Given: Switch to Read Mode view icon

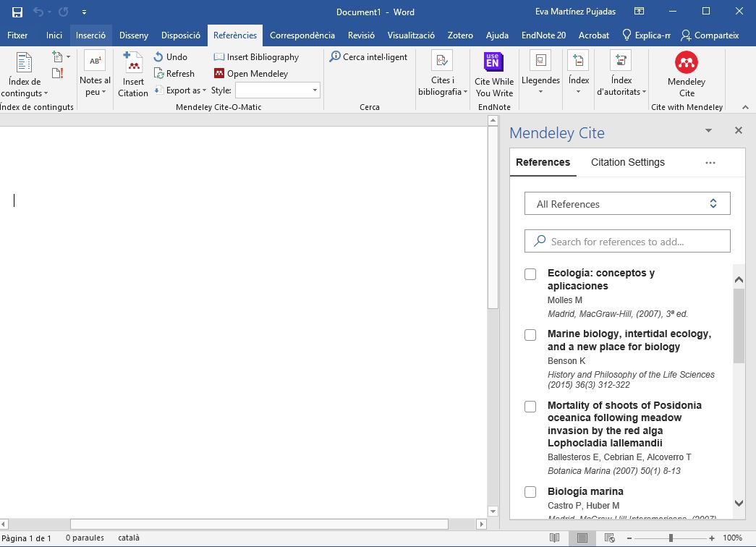Looking at the screenshot, I should pyautogui.click(x=554, y=538).
